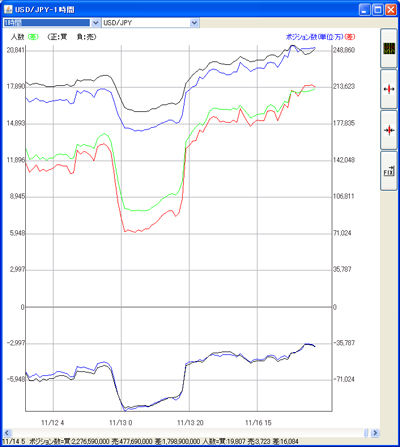
Task: Minimize the USD/JPY chart window
Action: tap(364, 10)
